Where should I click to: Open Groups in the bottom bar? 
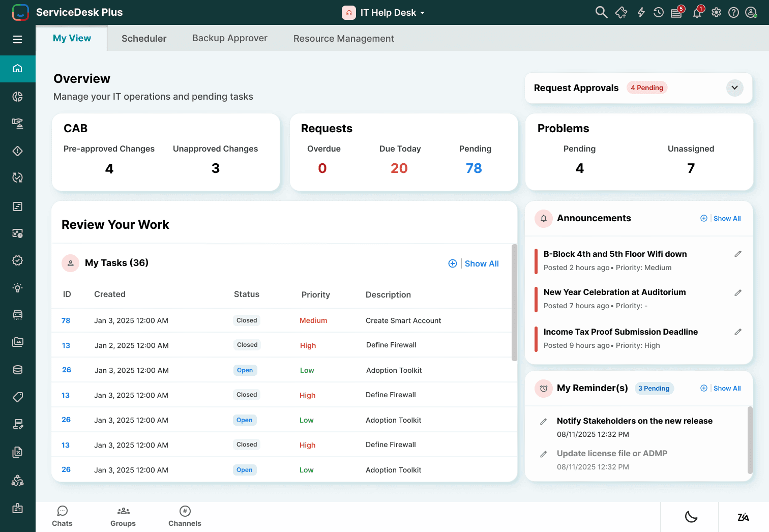tap(123, 516)
